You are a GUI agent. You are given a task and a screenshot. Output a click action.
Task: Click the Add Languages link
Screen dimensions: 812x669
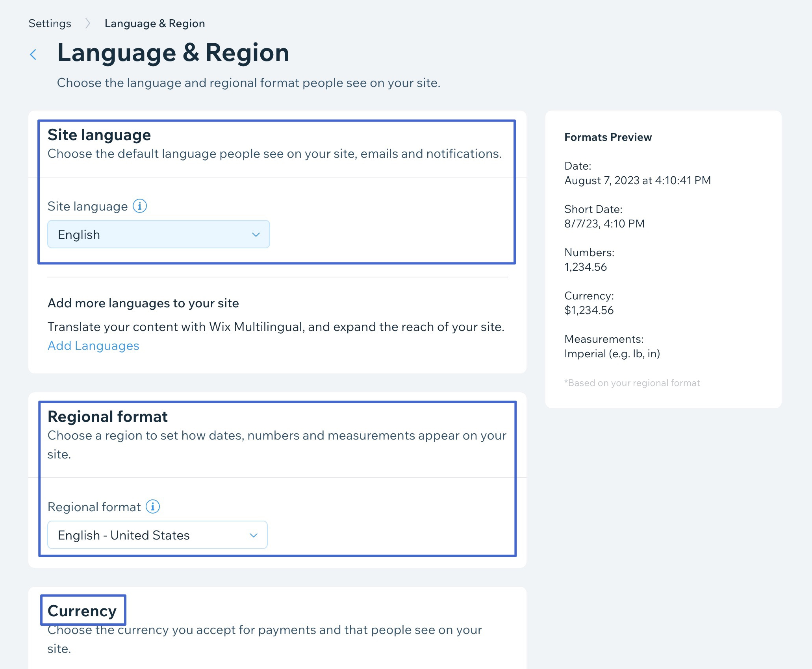93,346
